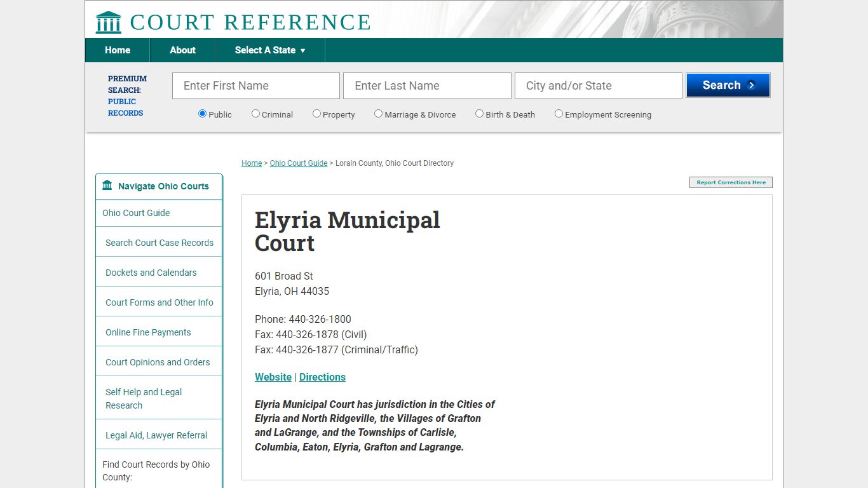Open the court Website link
The height and width of the screenshot is (488, 868).
tap(273, 377)
